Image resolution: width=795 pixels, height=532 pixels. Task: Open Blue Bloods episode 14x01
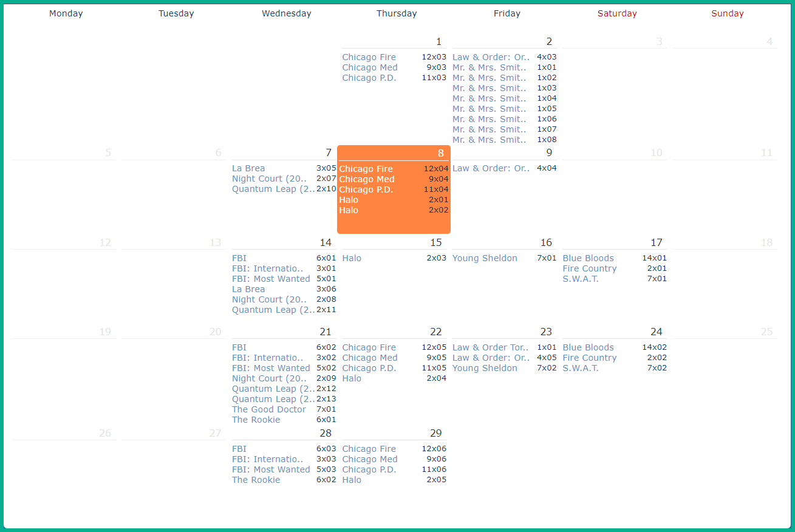click(x=588, y=258)
